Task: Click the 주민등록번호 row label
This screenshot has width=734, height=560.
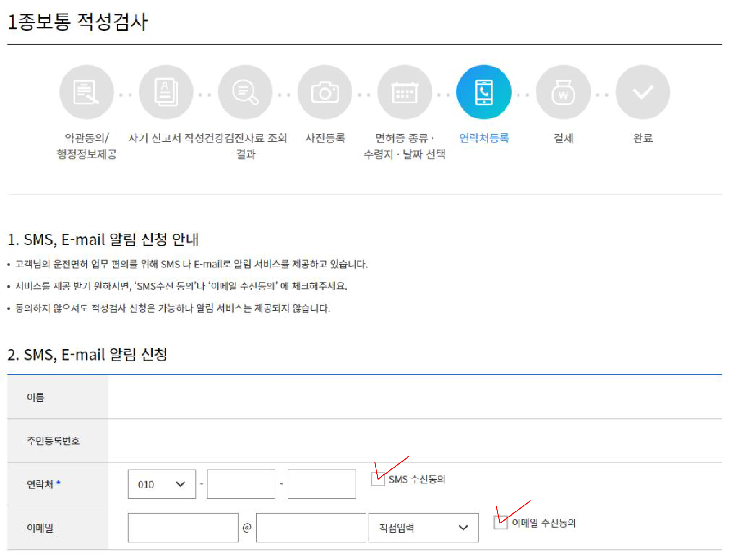Action: pyautogui.click(x=53, y=441)
